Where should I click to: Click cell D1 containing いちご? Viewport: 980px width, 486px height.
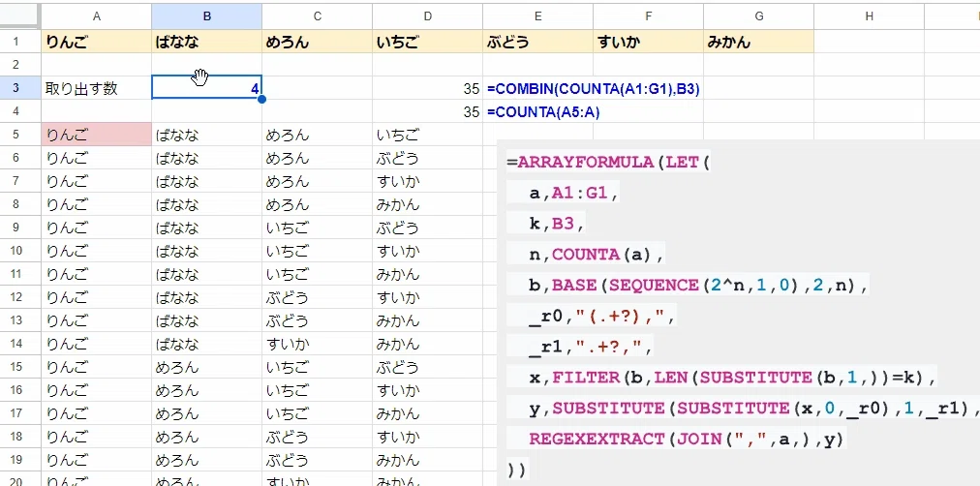tap(427, 42)
